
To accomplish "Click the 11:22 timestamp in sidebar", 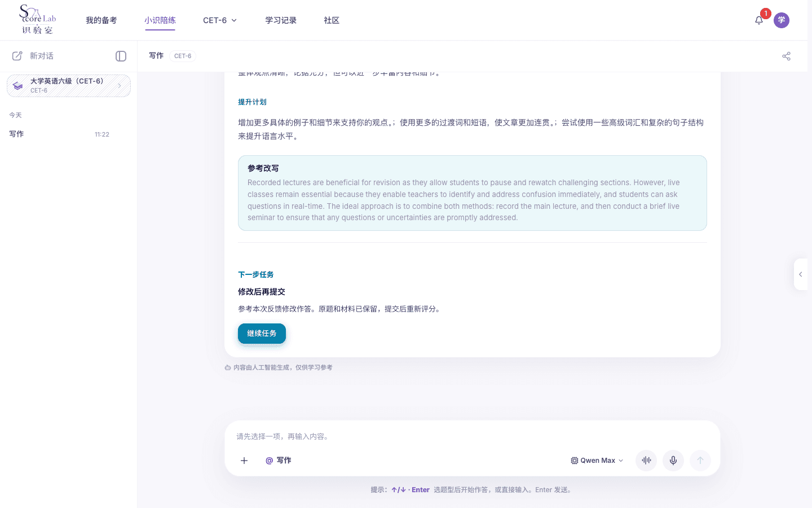I will click(102, 134).
